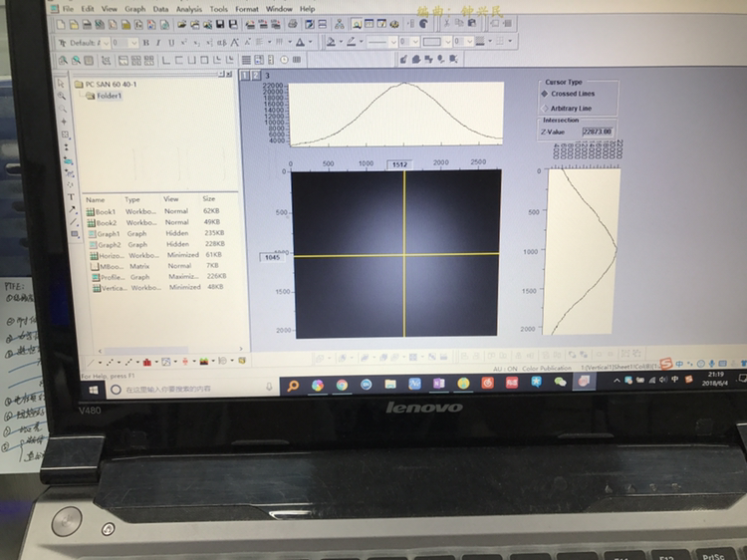Open WeChat from the taskbar
This screenshot has width=747, height=560.
point(560,382)
